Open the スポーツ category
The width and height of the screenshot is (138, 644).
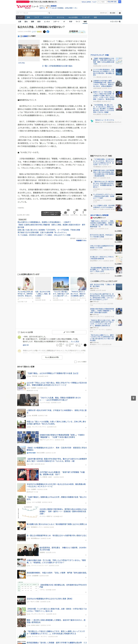56,21
